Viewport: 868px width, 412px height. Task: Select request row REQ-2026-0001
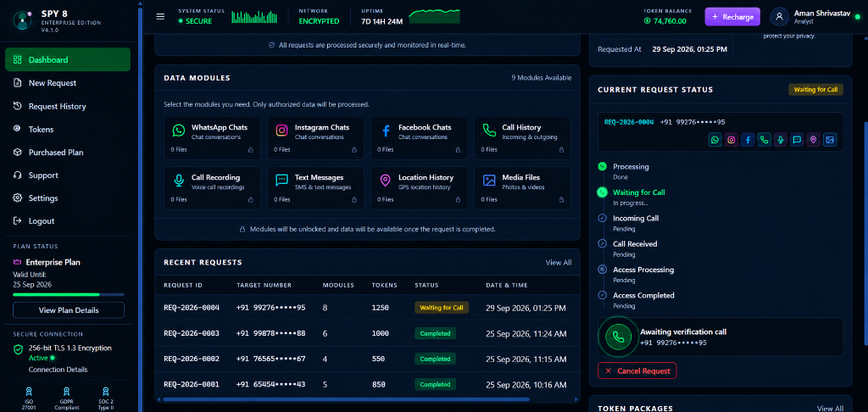368,384
